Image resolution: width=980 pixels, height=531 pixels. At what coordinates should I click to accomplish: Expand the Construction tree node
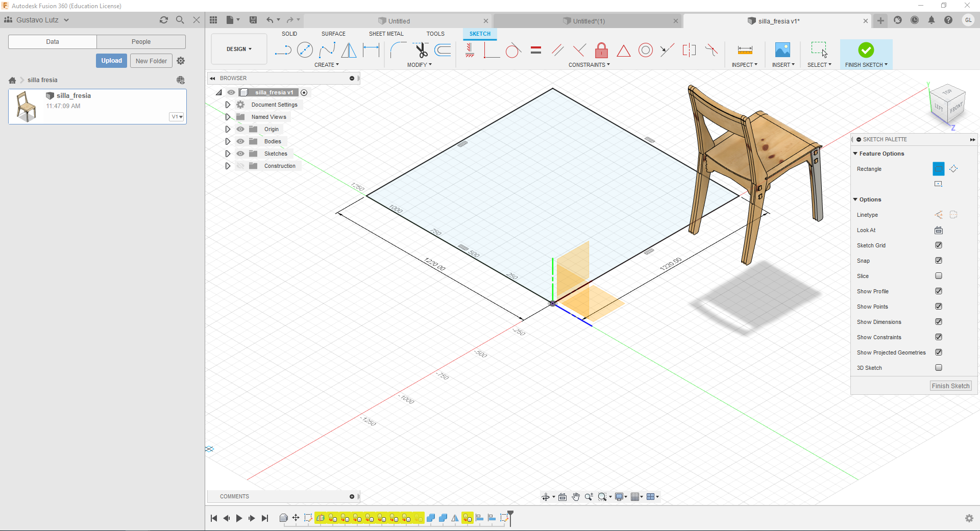click(228, 166)
